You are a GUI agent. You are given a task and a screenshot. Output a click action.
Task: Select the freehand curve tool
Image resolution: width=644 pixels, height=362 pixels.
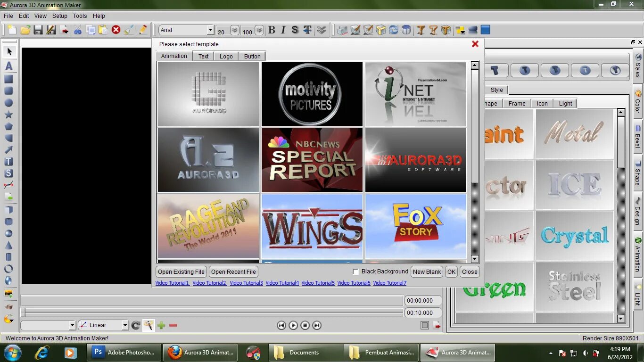pyautogui.click(x=8, y=185)
